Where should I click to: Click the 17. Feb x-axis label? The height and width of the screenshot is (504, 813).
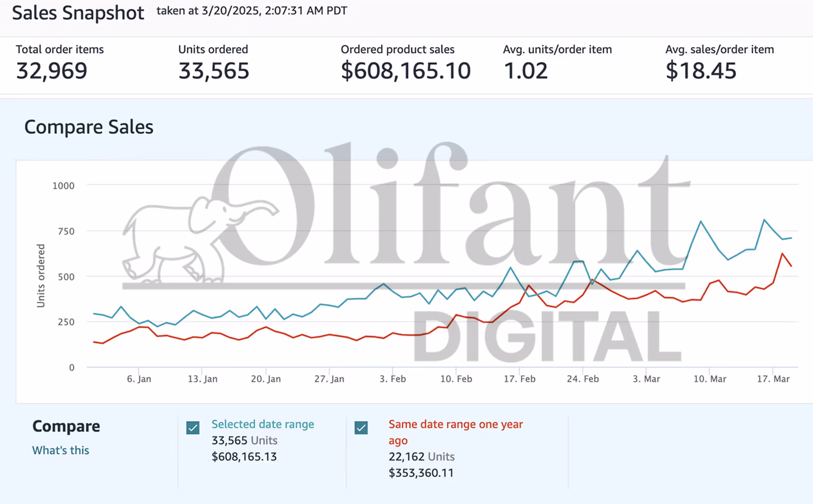[x=519, y=379]
